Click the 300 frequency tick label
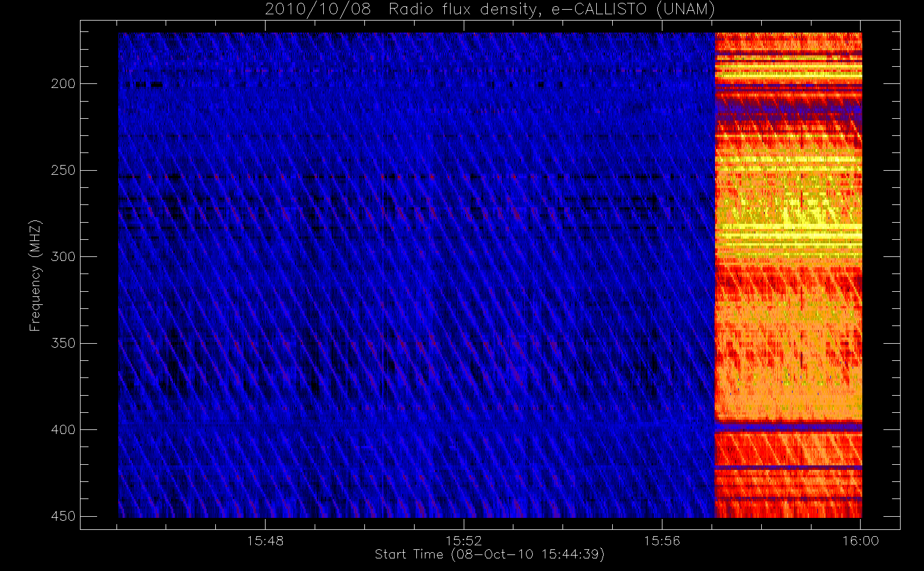The width and height of the screenshot is (924, 571). coord(63,256)
